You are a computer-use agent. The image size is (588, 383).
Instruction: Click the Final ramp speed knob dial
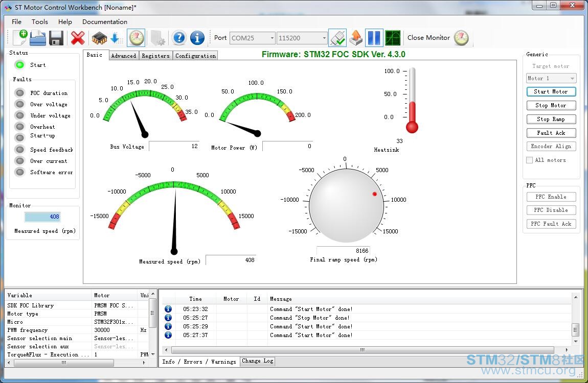[346, 205]
